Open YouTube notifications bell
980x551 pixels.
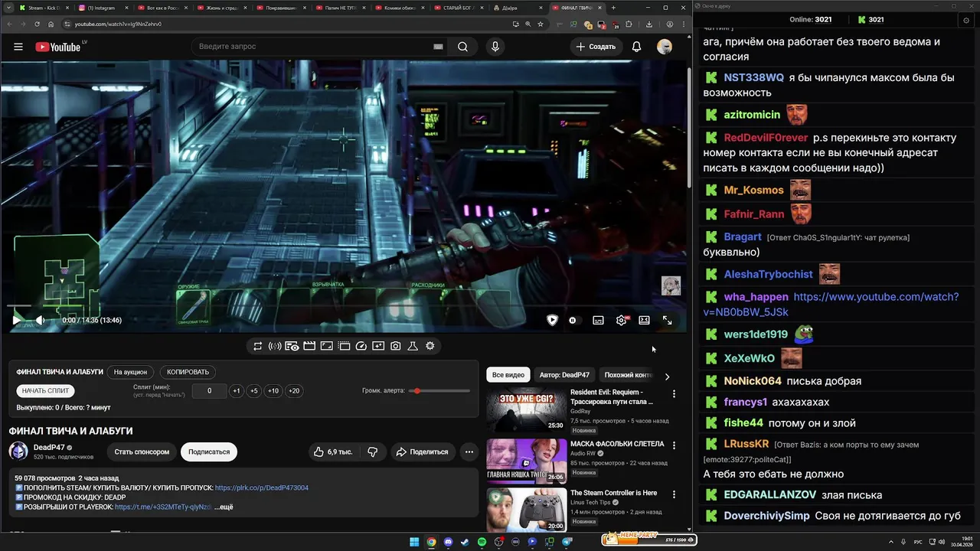[636, 47]
